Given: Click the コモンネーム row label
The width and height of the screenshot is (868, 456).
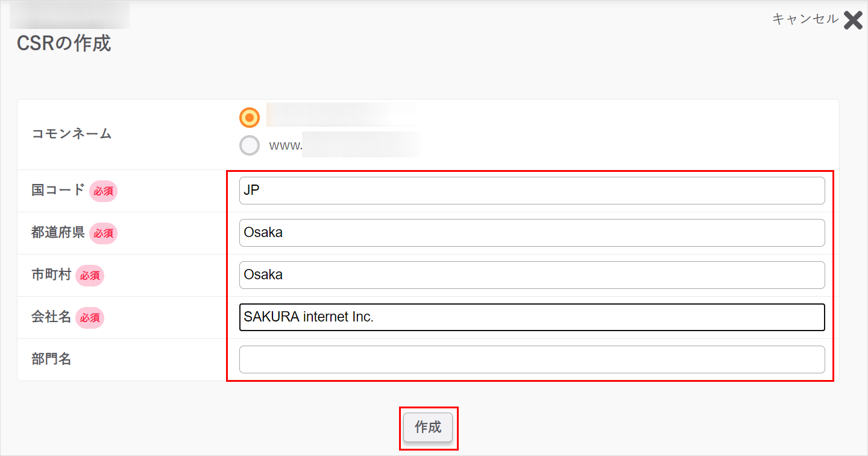Looking at the screenshot, I should [x=72, y=134].
